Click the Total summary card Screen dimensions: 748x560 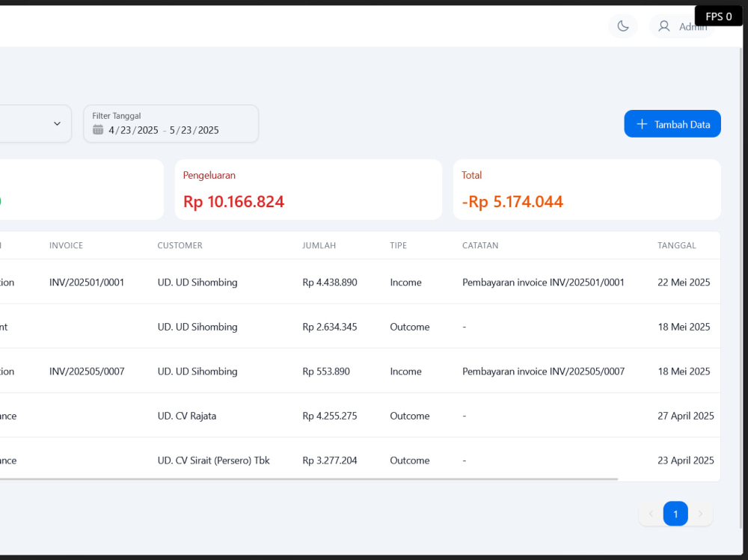click(586, 189)
